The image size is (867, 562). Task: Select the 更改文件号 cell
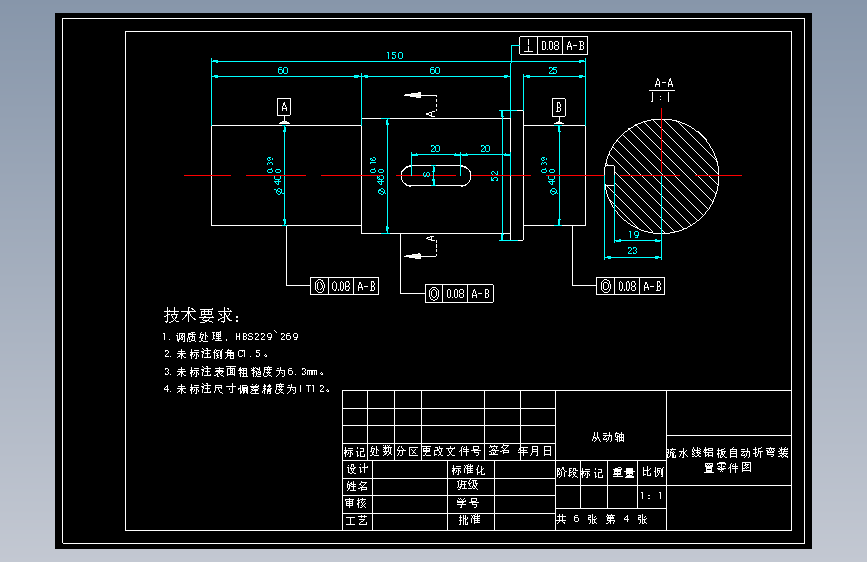pyautogui.click(x=452, y=451)
